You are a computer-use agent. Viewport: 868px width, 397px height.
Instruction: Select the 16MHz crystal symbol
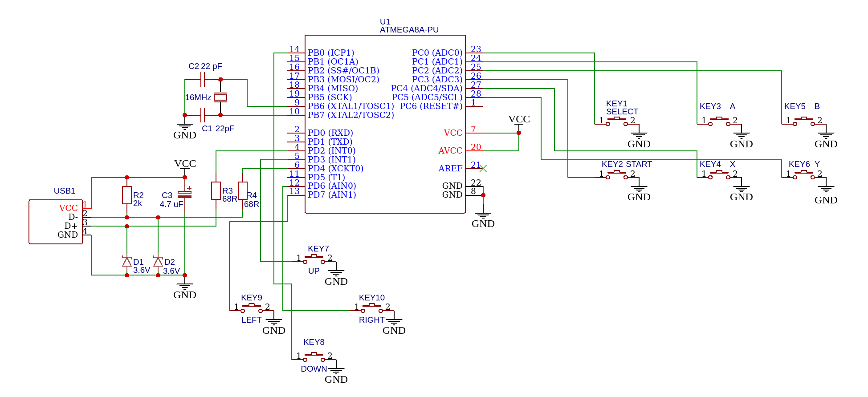coord(220,97)
